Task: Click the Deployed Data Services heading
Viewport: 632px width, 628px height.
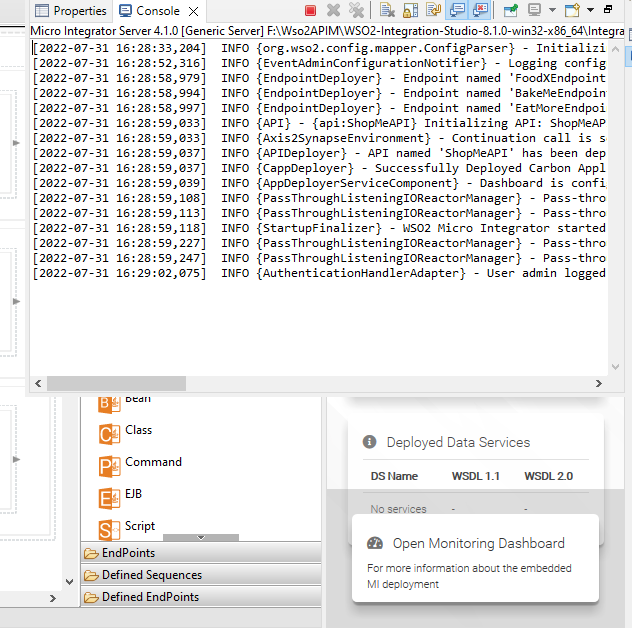Action: tap(458, 442)
